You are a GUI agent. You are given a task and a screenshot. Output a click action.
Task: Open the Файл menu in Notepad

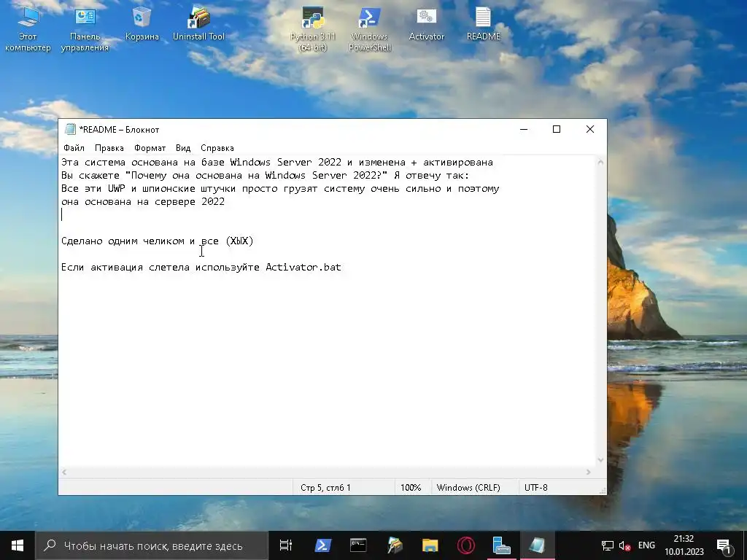click(74, 148)
